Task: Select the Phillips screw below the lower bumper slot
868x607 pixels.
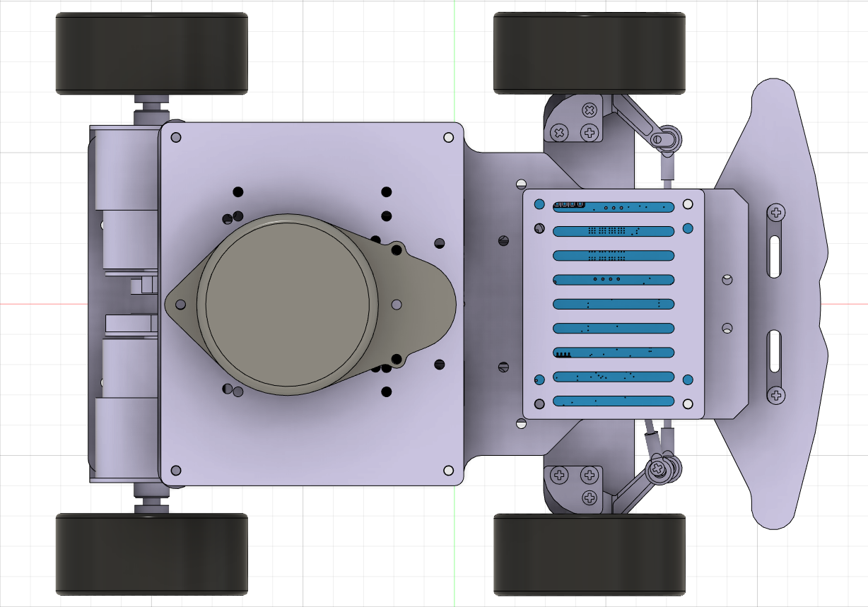Action: [x=776, y=395]
